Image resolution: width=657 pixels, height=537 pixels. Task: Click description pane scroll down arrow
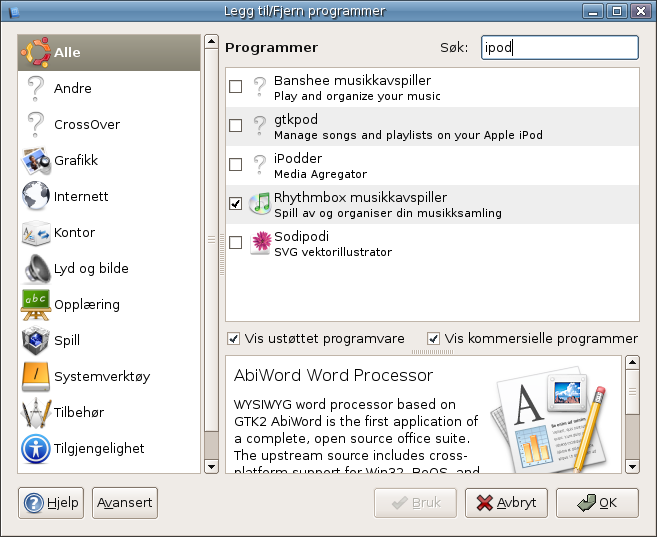pos(632,466)
